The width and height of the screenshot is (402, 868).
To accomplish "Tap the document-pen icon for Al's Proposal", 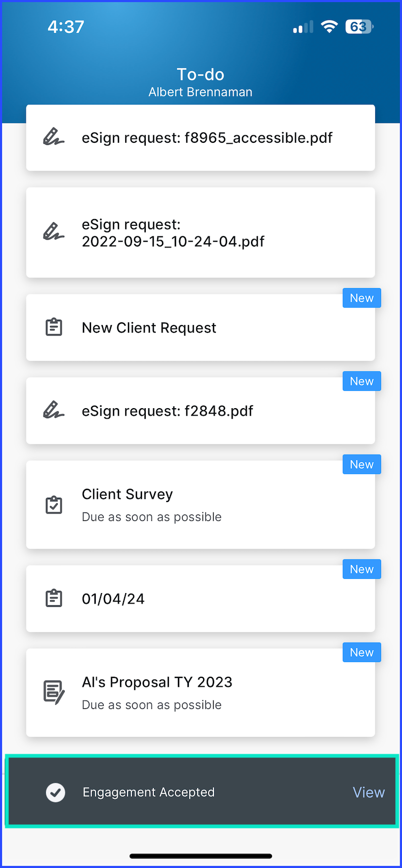I will point(54,693).
